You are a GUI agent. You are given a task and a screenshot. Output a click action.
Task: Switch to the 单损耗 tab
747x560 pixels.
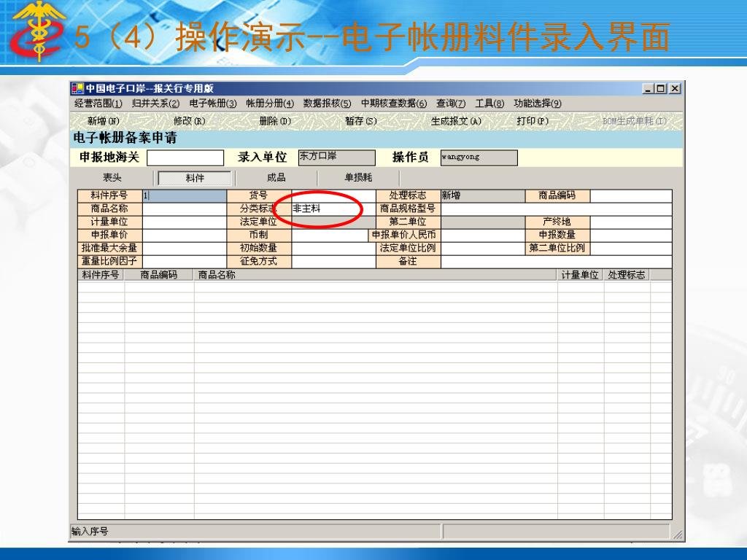358,178
